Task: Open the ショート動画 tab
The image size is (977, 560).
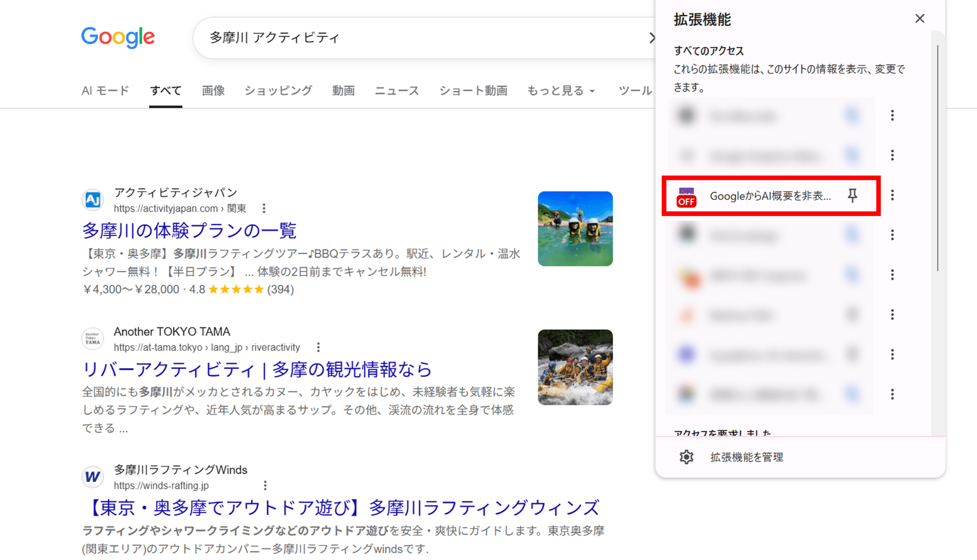Action: click(x=473, y=91)
